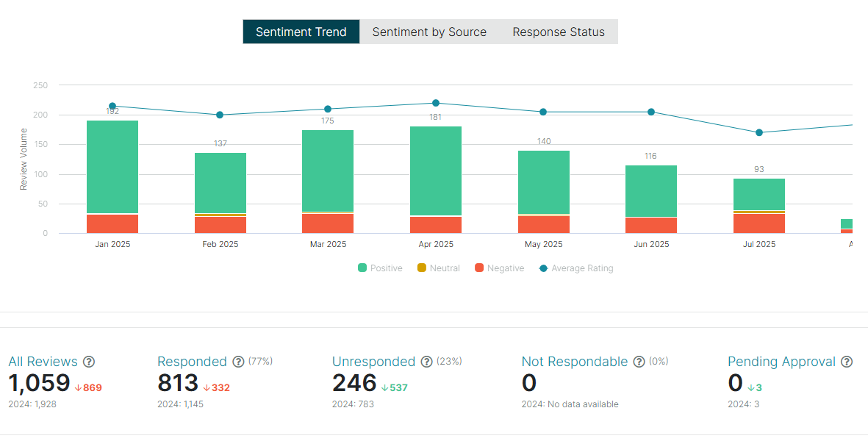Click the '2024: No data available' text
The height and width of the screenshot is (444, 868).
tap(570, 404)
